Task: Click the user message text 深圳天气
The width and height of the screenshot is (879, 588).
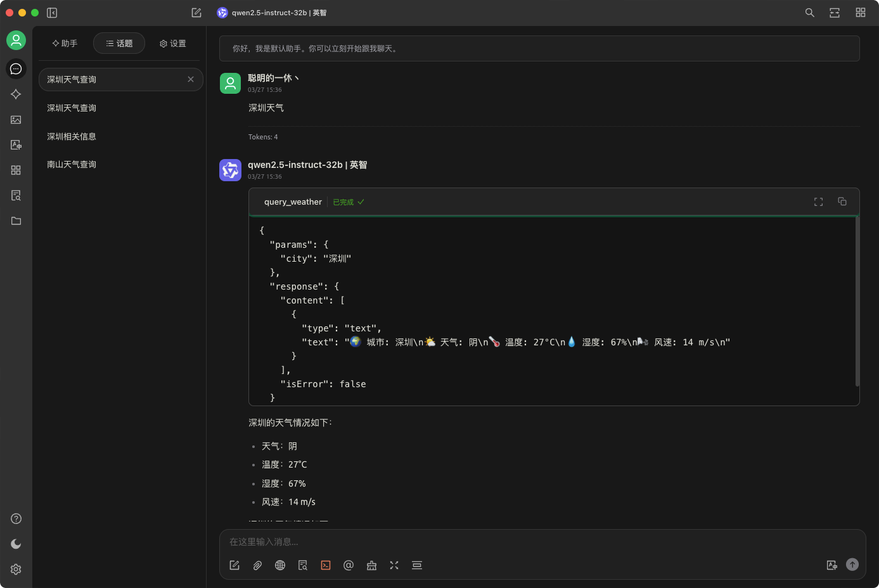Action: tap(266, 108)
